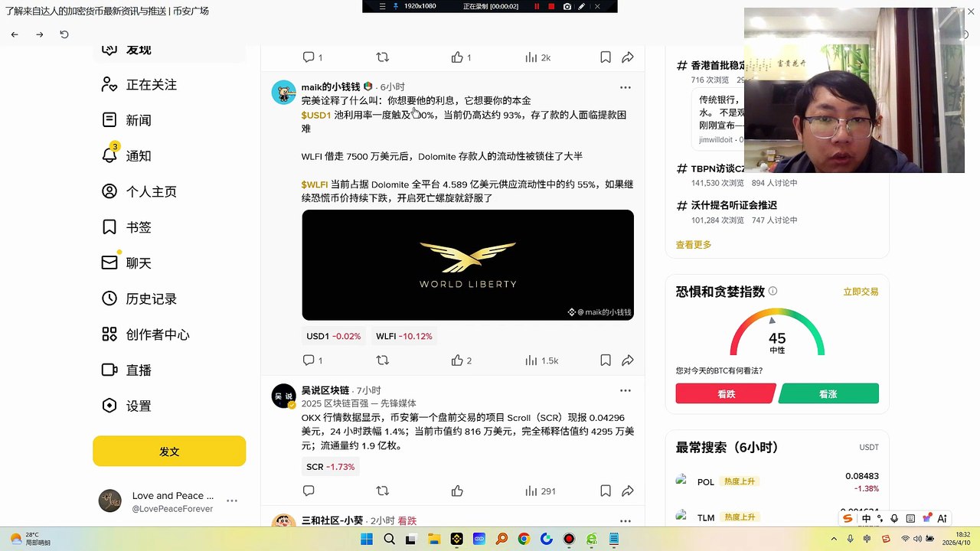Open Windows taskbar search
980x551 pixels.
click(x=389, y=539)
